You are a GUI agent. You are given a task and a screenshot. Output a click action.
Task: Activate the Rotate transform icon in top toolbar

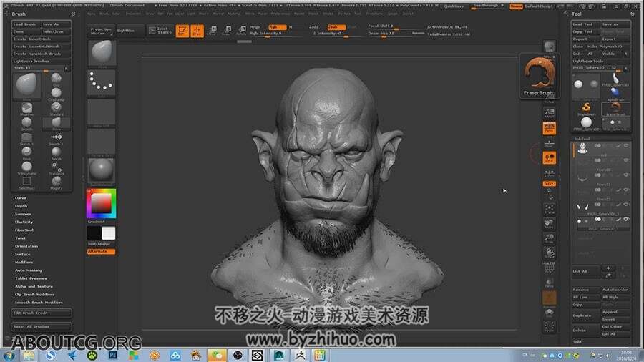pos(242,30)
